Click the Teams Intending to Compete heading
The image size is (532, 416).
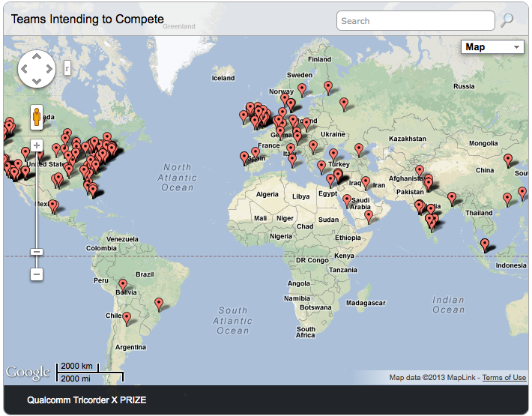(87, 19)
